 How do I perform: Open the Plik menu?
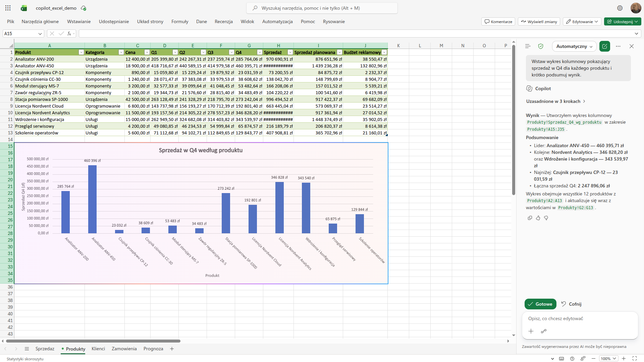pos(11,21)
